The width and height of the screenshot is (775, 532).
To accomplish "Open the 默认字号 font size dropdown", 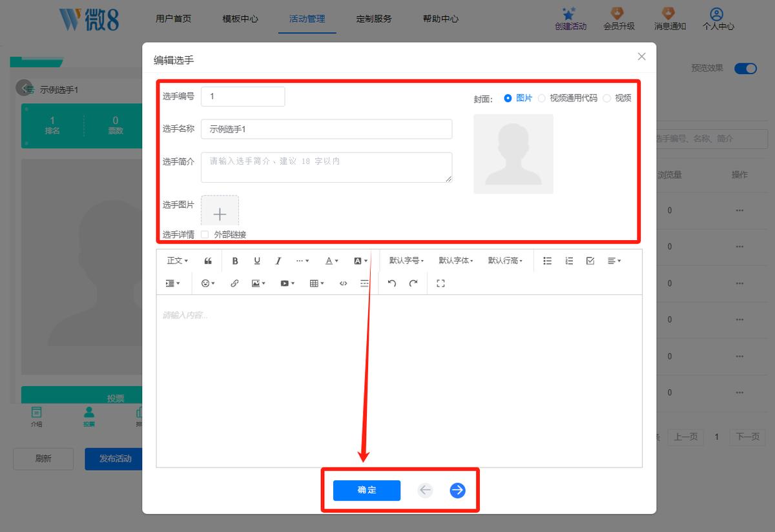I will pyautogui.click(x=406, y=261).
